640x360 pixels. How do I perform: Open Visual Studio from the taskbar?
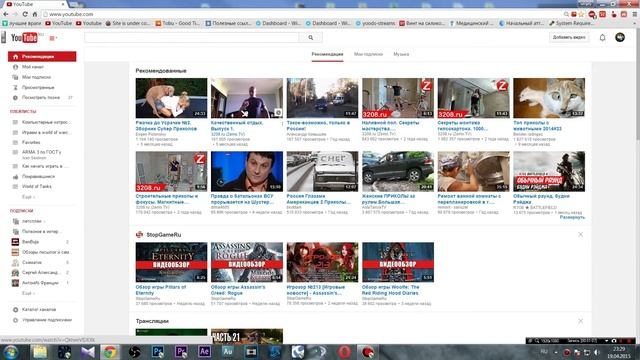click(x=87, y=352)
